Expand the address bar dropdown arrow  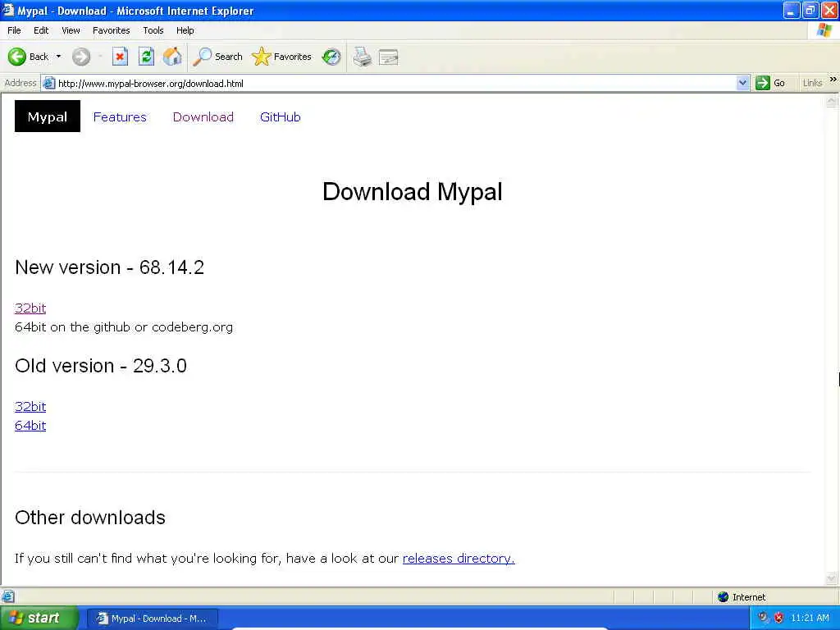point(742,83)
